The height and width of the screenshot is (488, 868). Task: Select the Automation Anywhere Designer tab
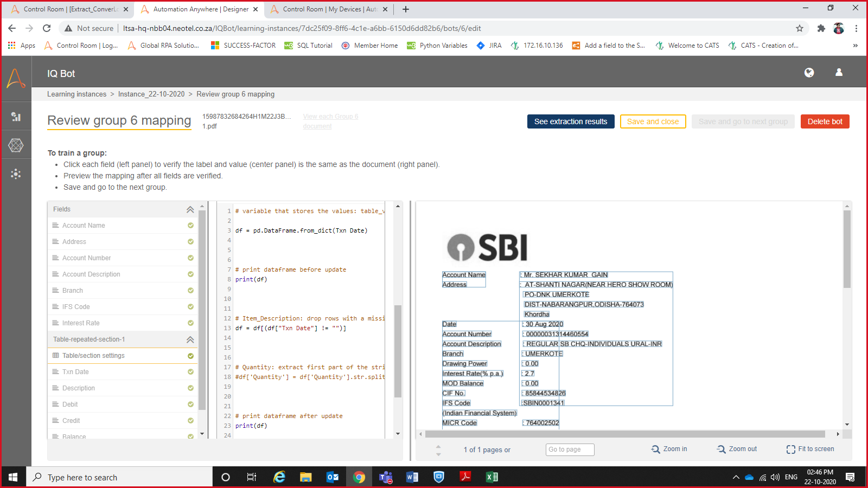coord(199,9)
